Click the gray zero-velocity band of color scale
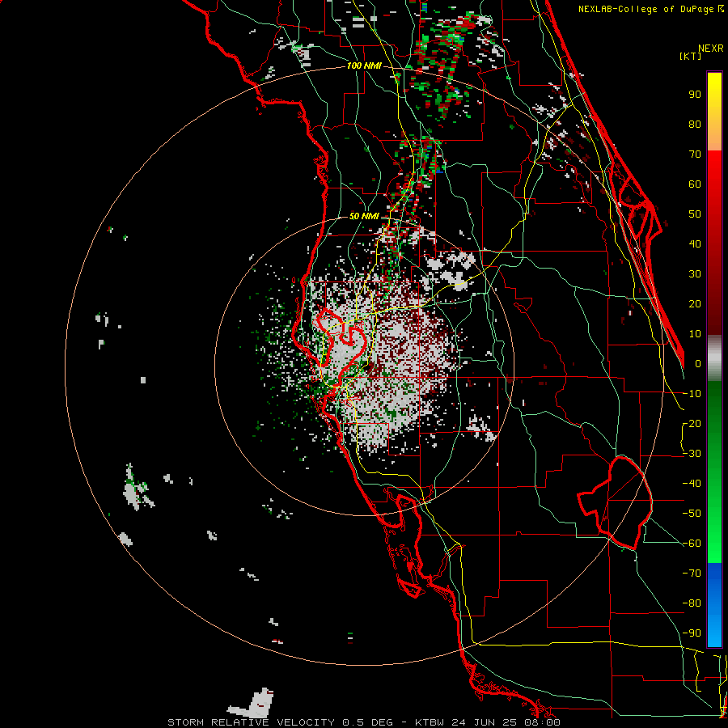The height and width of the screenshot is (728, 728). [714, 358]
